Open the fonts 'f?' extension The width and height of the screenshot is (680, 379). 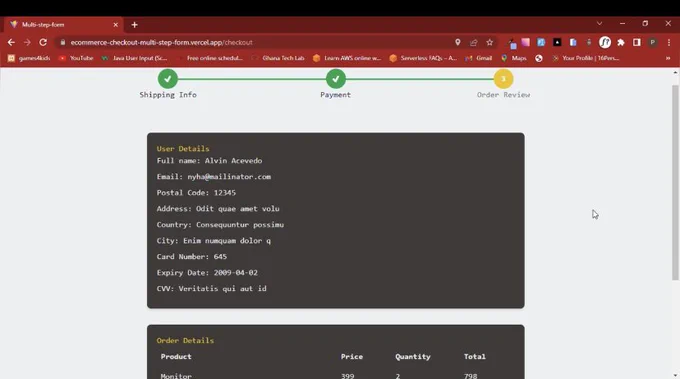tap(605, 42)
